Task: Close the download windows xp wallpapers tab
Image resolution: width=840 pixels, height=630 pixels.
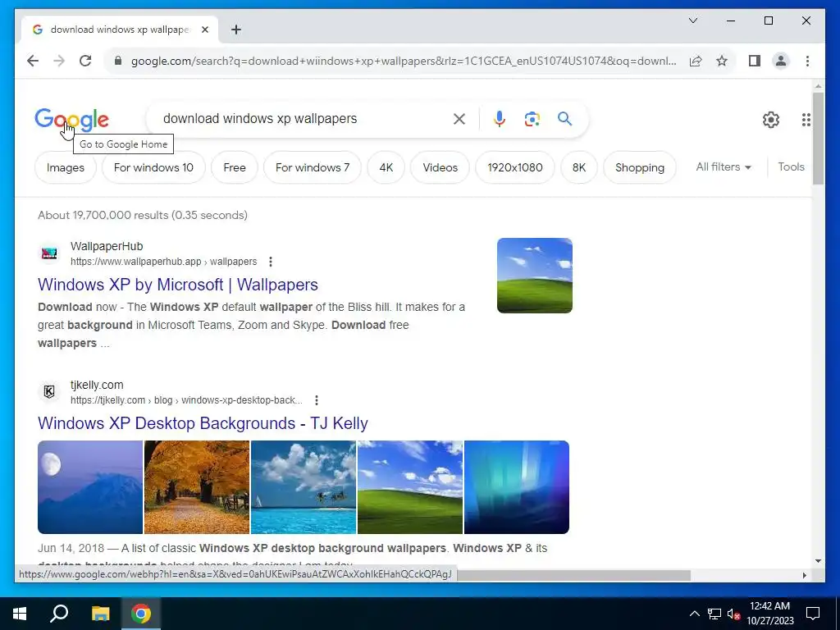Action: pos(204,30)
